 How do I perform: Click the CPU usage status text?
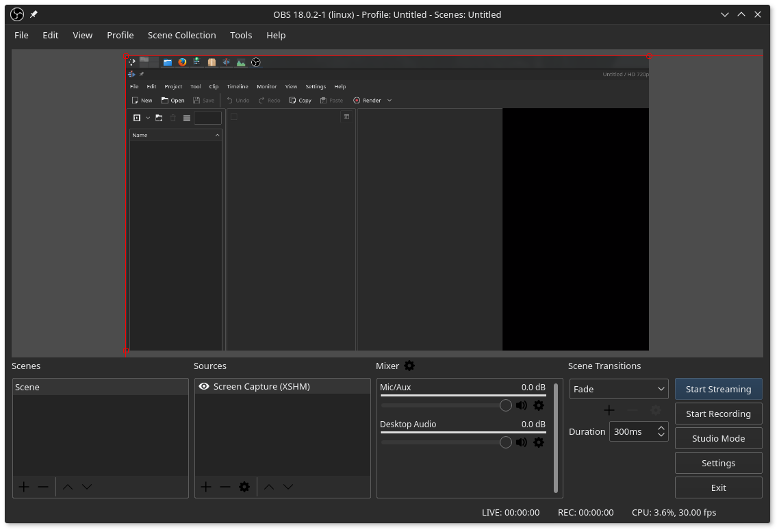pos(674,513)
